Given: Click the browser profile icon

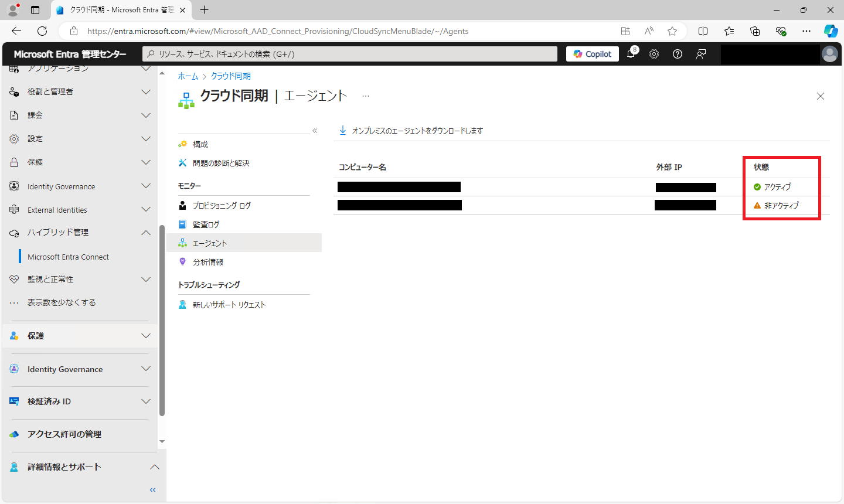Looking at the screenshot, I should [13, 10].
